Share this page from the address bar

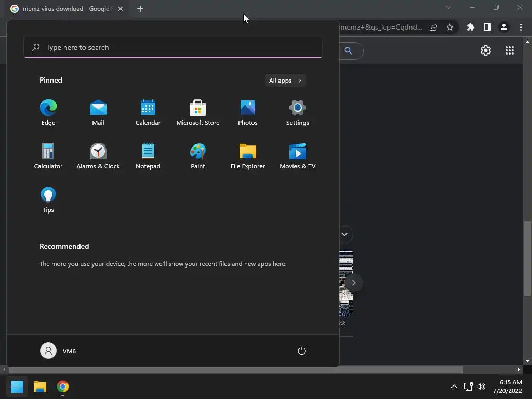[433, 27]
